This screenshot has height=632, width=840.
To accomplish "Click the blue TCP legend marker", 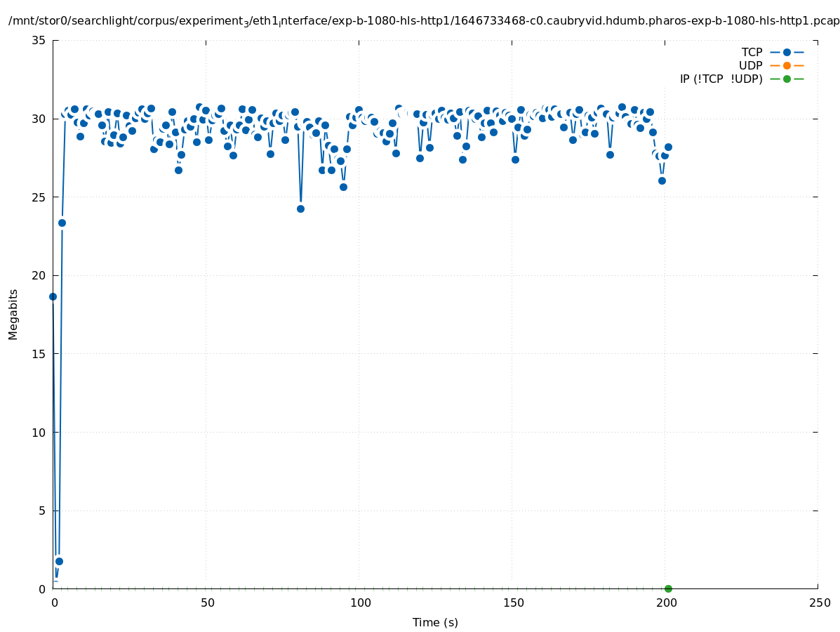I will click(x=787, y=52).
